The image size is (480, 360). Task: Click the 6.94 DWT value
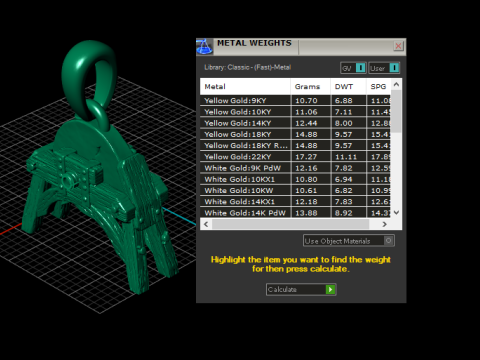[344, 179]
